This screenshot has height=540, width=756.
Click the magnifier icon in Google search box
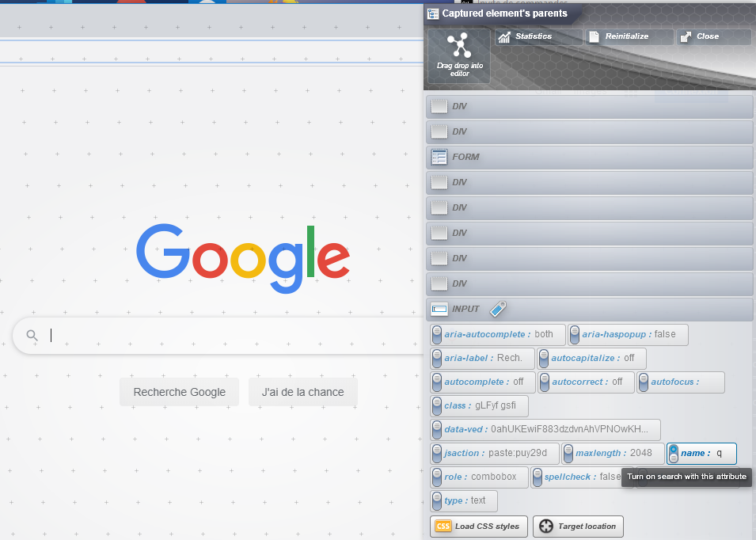coord(32,335)
